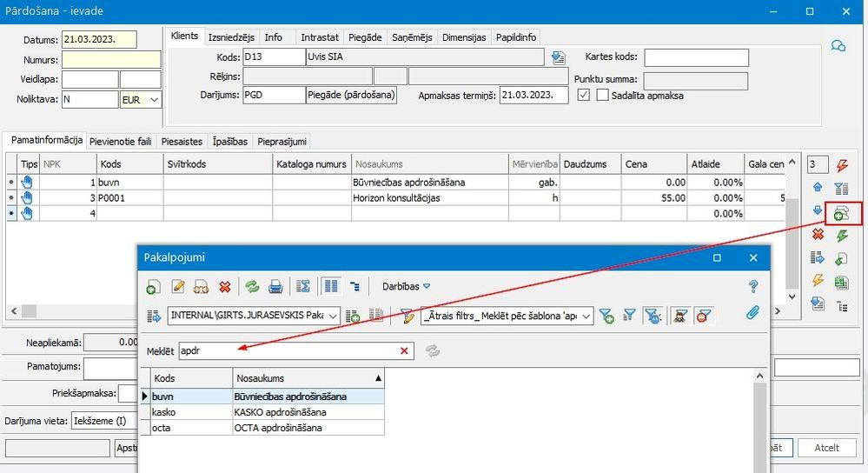
Task: Click the add view icon with green plus
Action: click(353, 316)
